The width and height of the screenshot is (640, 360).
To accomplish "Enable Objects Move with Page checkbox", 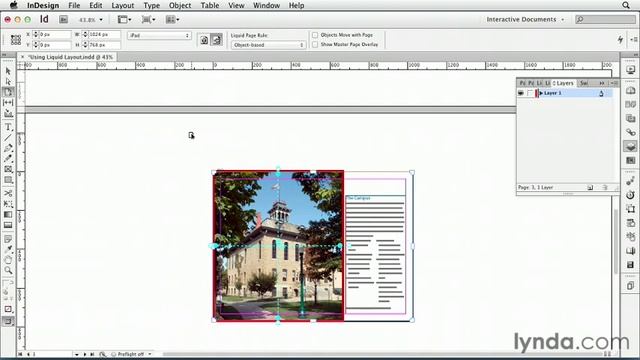I will [x=315, y=35].
